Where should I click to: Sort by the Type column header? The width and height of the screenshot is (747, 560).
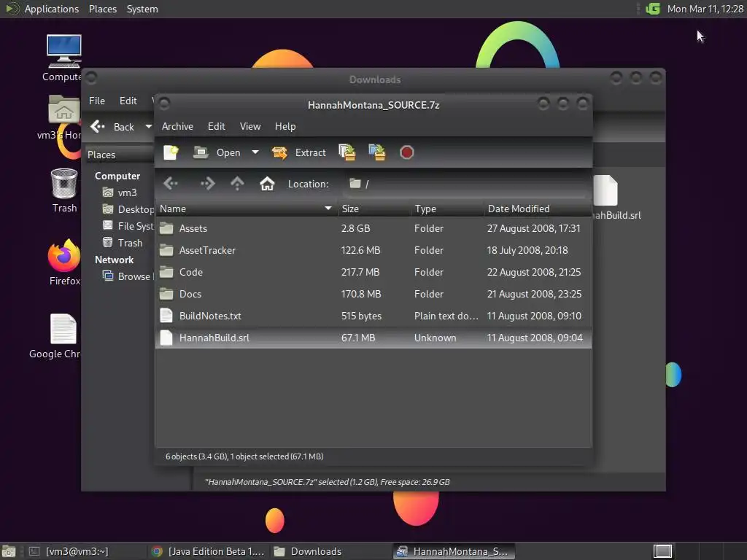447,209
